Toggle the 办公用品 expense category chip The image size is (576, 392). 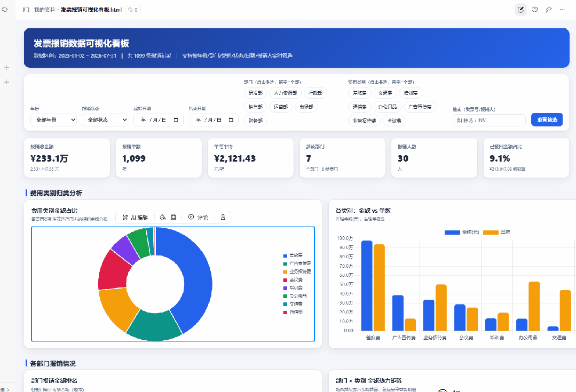tap(388, 107)
